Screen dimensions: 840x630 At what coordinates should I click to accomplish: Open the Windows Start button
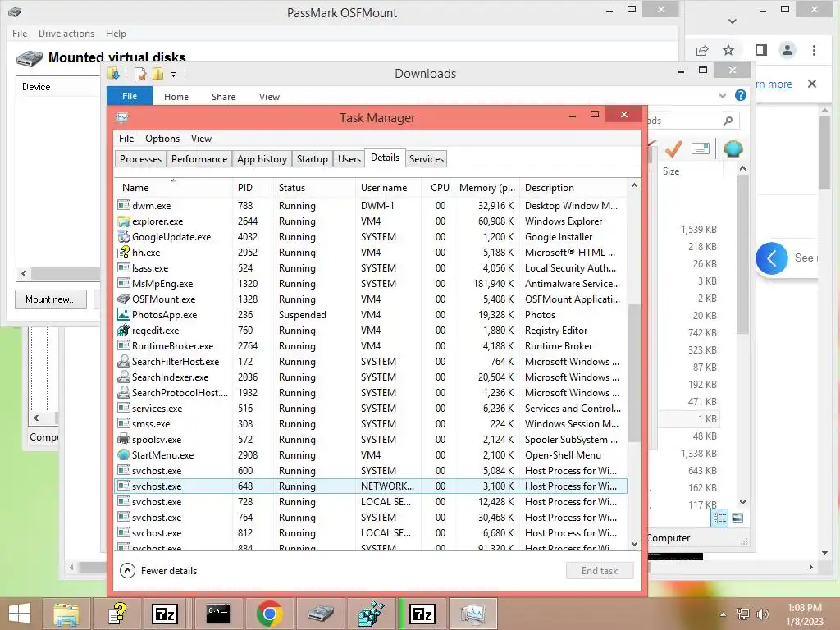[x=20, y=614]
